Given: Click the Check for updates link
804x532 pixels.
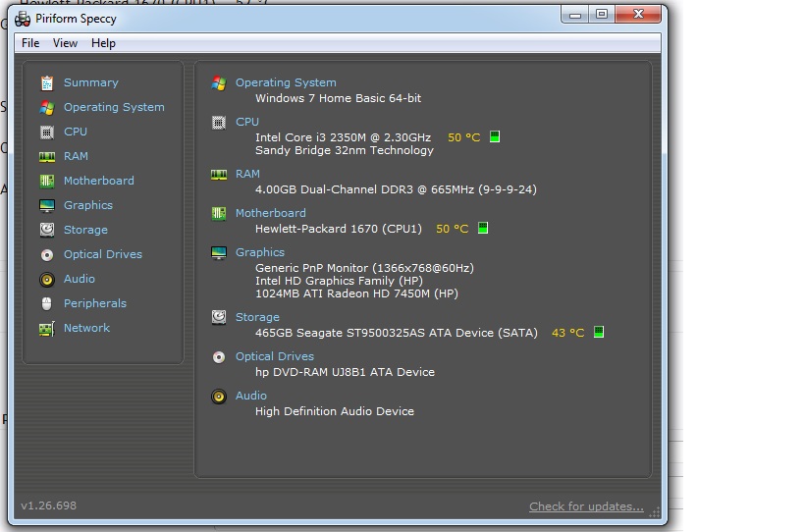Looking at the screenshot, I should pyautogui.click(x=586, y=506).
